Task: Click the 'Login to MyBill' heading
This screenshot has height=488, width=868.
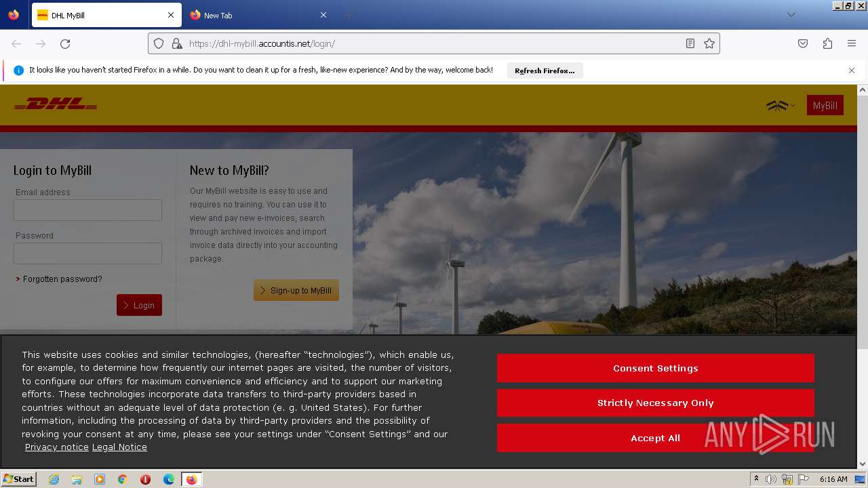Action: (52, 171)
